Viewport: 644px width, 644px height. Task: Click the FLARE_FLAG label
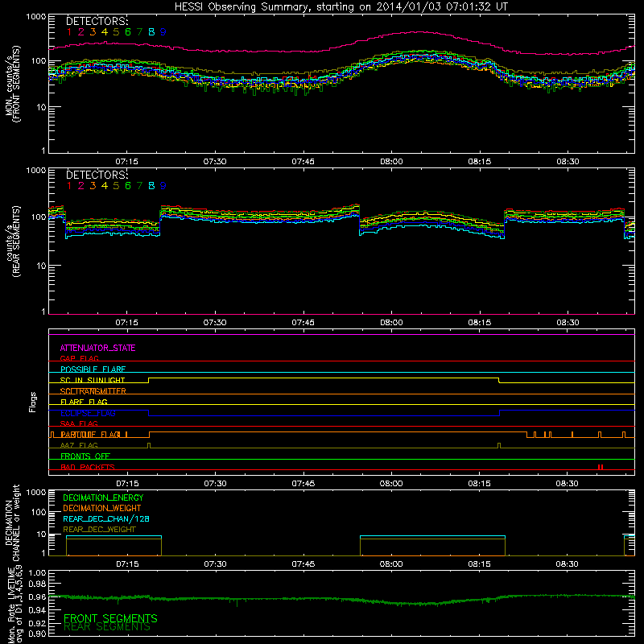click(x=84, y=402)
